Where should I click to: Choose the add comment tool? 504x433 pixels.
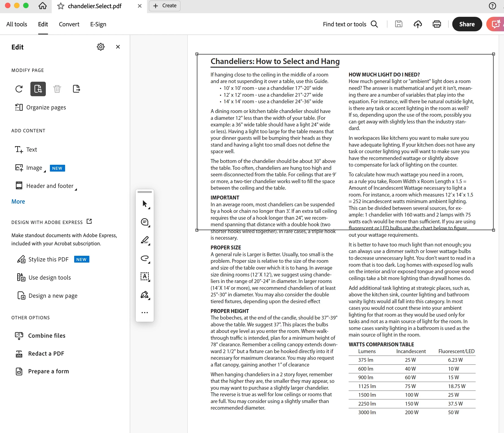click(145, 222)
